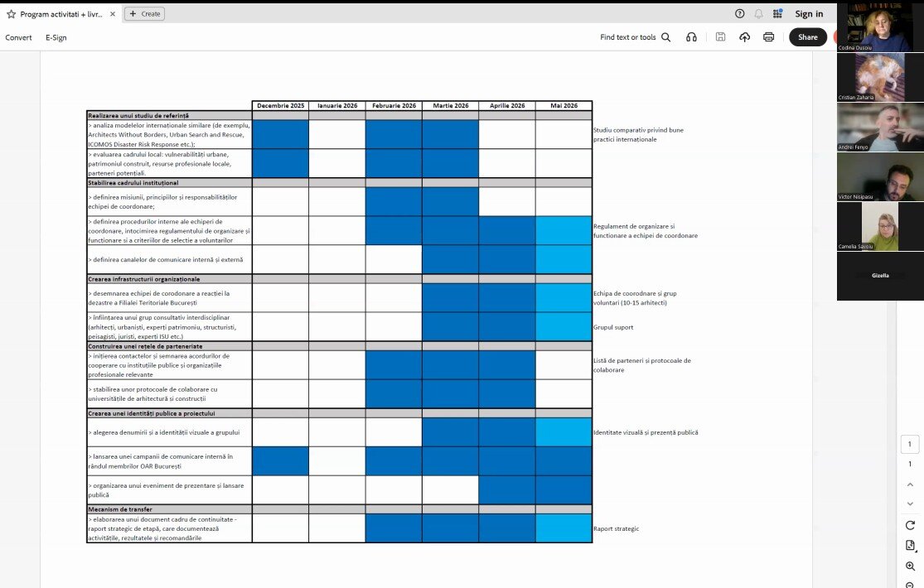Screen dimensions: 924x588
Task: Zoom in using the magnifier plus icon
Action: click(x=910, y=566)
